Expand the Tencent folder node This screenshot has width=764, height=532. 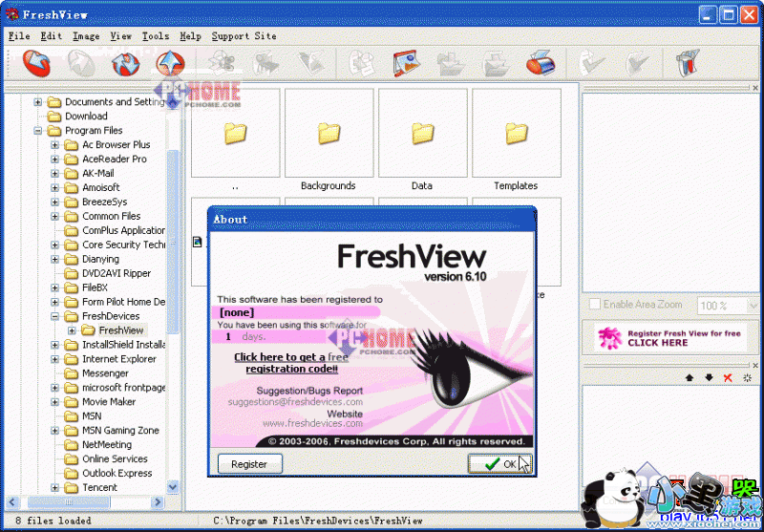pyautogui.click(x=54, y=488)
